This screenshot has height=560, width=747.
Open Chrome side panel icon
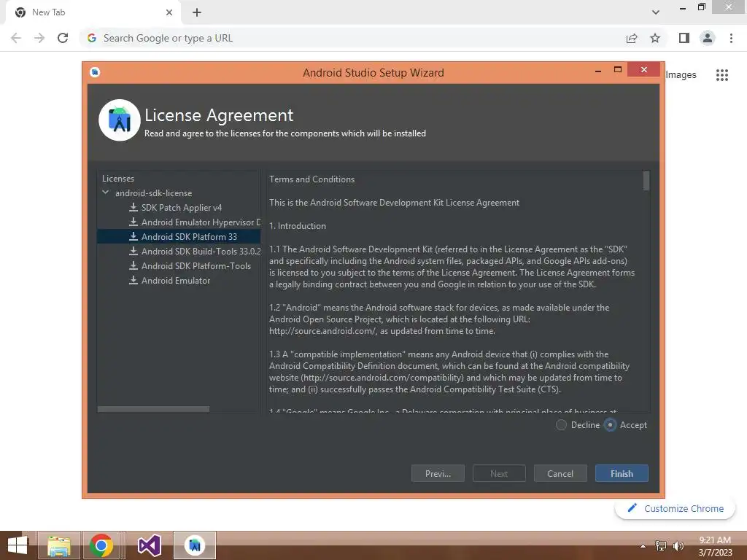pyautogui.click(x=684, y=38)
